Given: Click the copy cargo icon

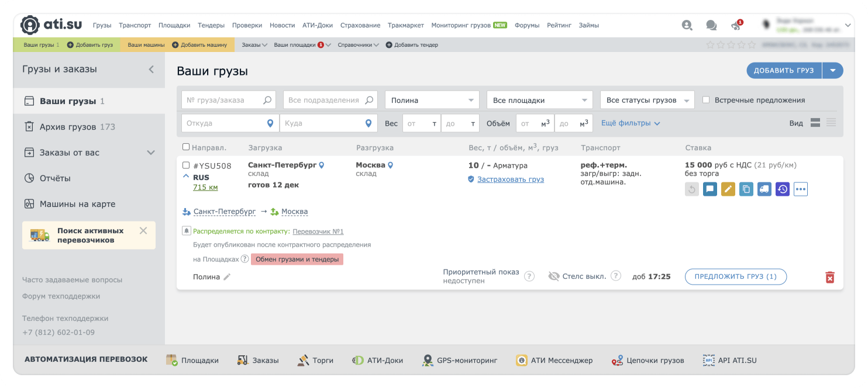Looking at the screenshot, I should [746, 189].
